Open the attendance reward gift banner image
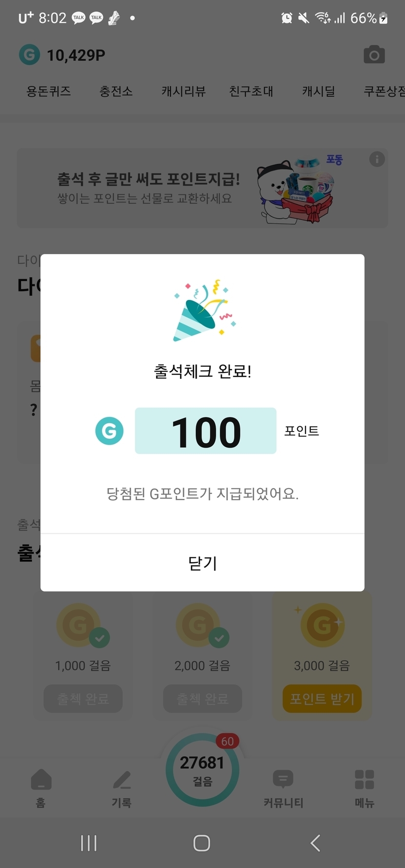The height and width of the screenshot is (868, 405). (x=297, y=189)
